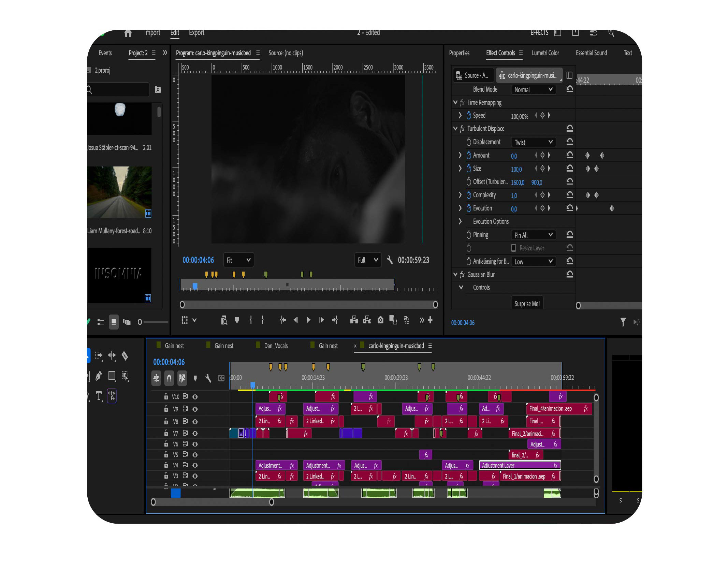Go to In point button
Image resolution: width=728 pixels, height=569 pixels.
[x=282, y=320]
